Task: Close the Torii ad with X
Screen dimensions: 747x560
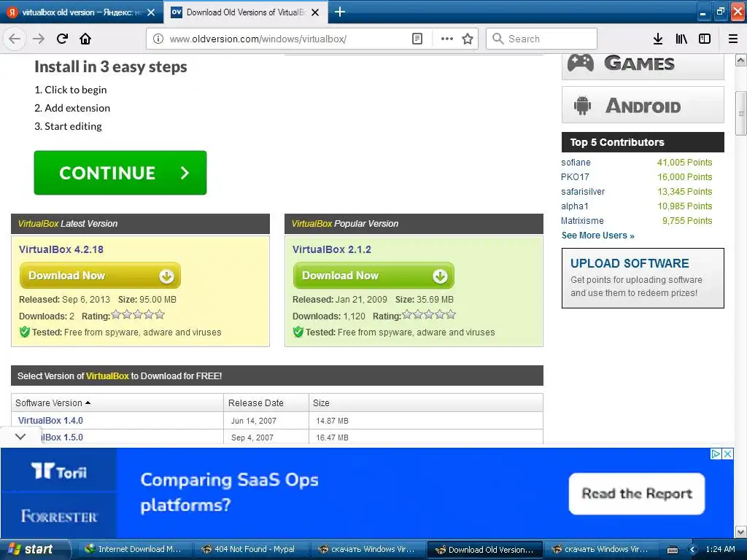Action: pos(727,454)
